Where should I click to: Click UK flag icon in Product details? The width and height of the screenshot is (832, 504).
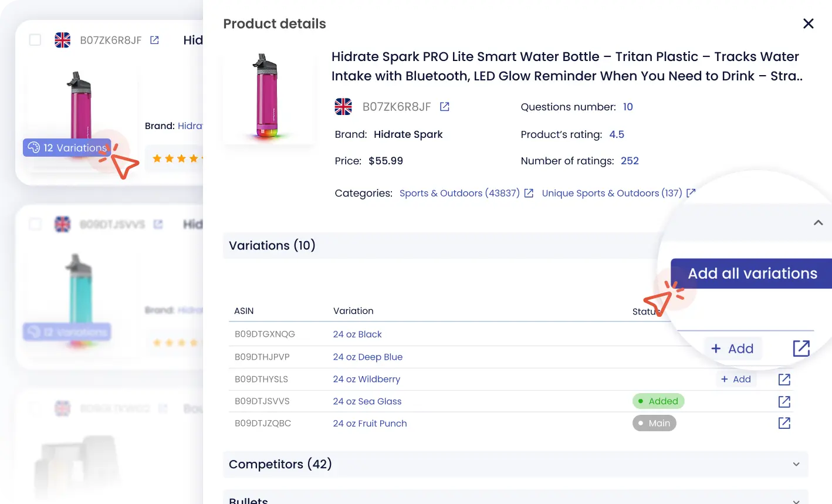click(x=343, y=107)
